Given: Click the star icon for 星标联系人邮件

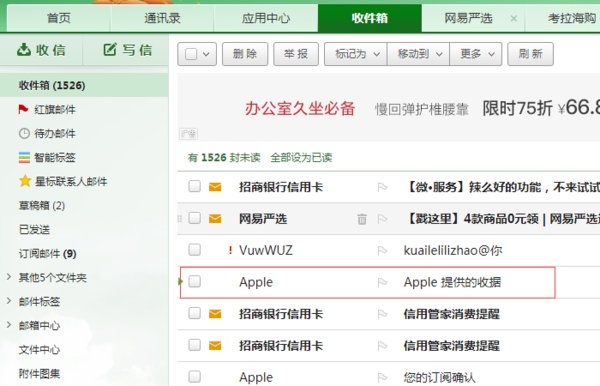Looking at the screenshot, I should click(25, 181).
